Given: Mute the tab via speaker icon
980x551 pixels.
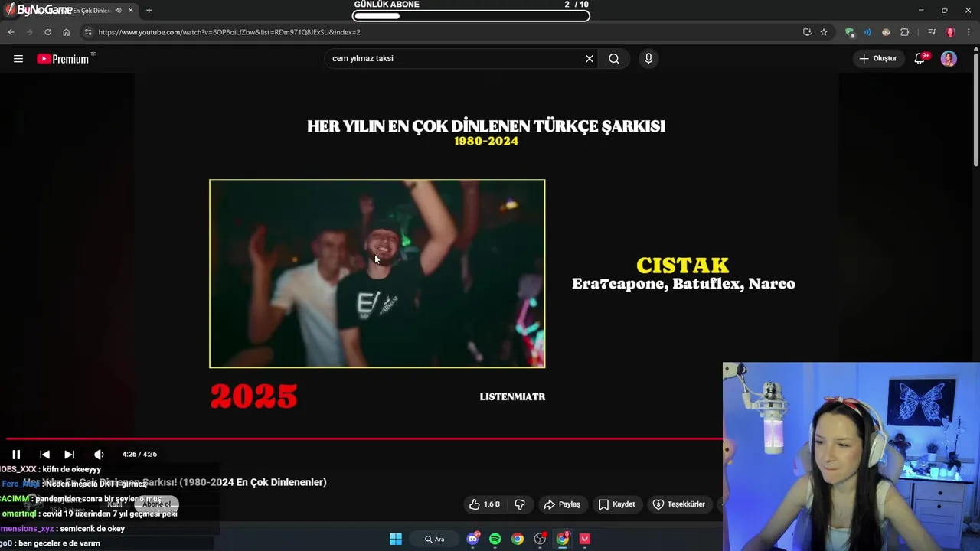Looking at the screenshot, I should coord(118,11).
